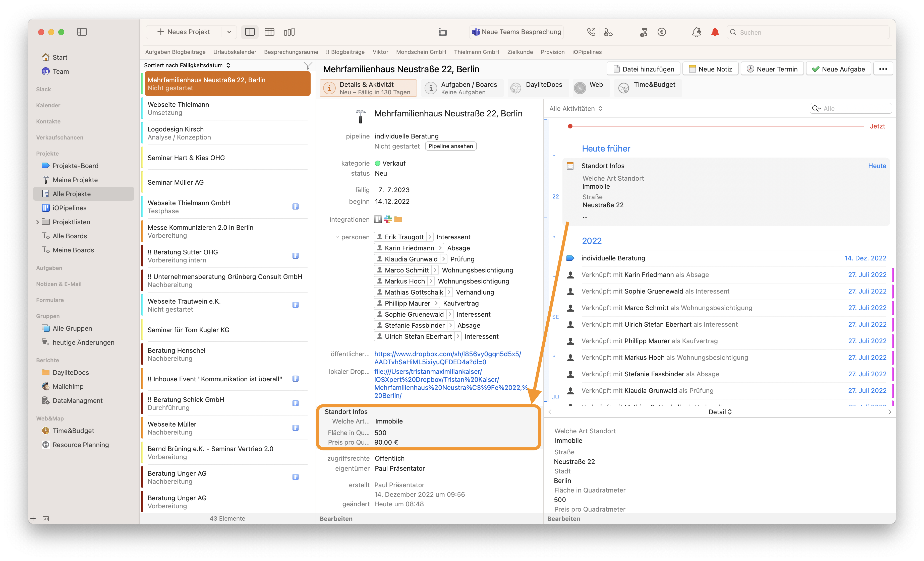
Task: Click the Standort Infos note icon
Action: coord(570,166)
